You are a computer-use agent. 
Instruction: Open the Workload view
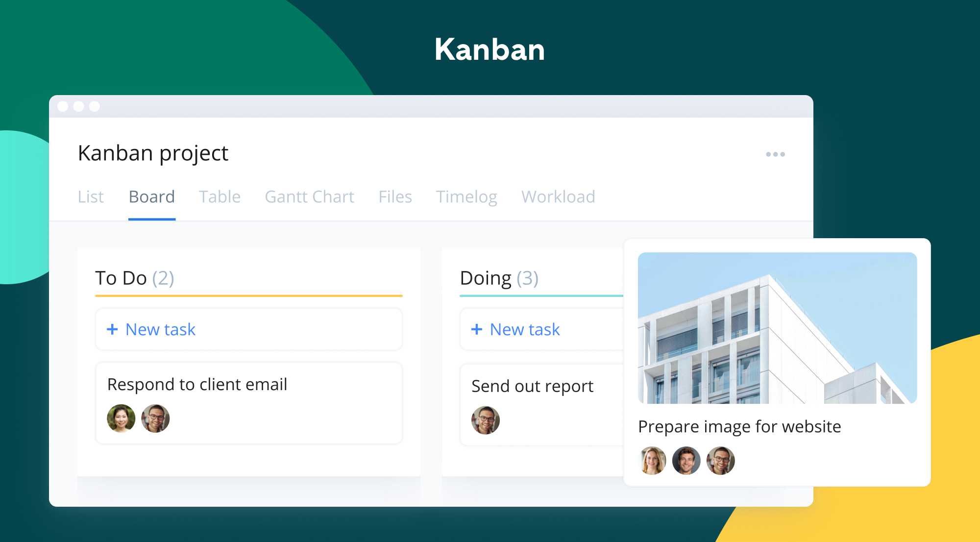(x=558, y=197)
